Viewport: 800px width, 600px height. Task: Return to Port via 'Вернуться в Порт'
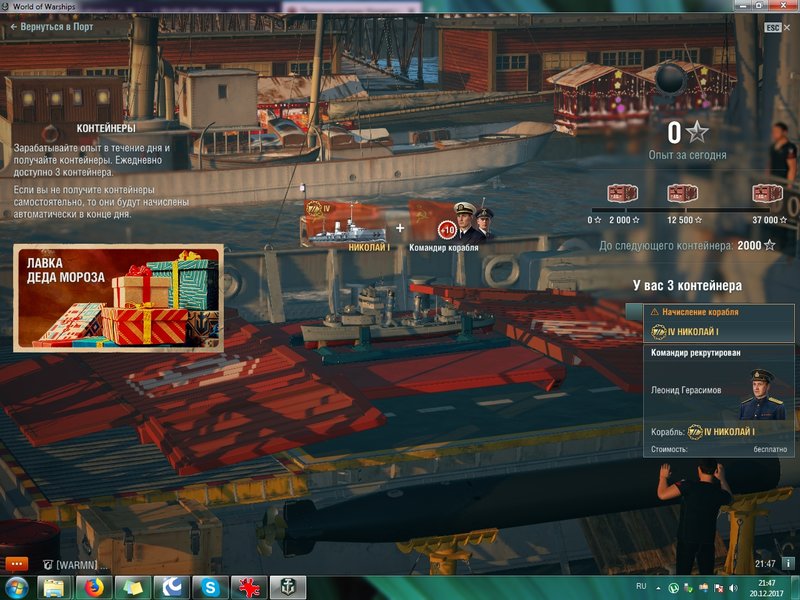pos(52,27)
